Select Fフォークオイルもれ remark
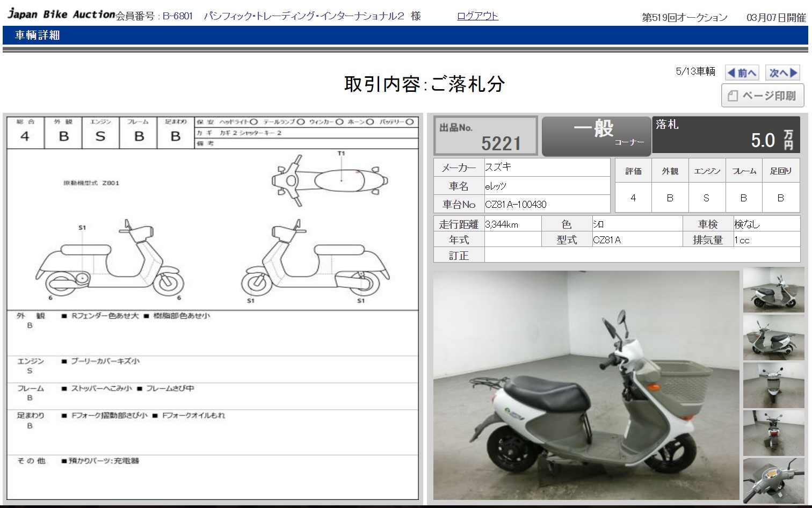The image size is (812, 508). point(193,416)
